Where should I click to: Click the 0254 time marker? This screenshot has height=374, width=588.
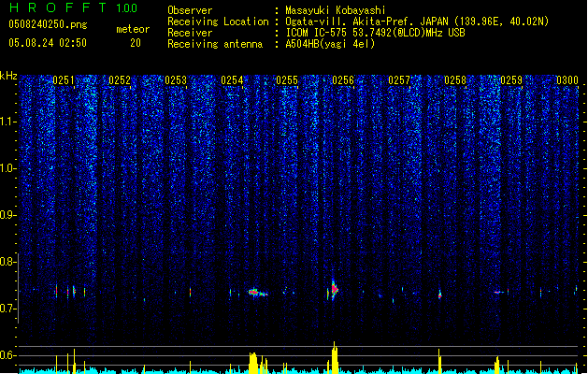(232, 80)
